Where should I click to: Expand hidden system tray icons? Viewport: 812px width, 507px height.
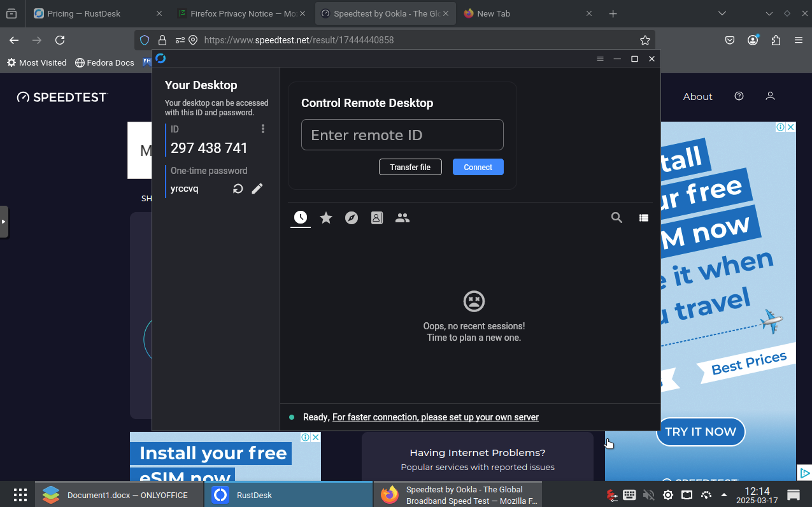coord(724,495)
